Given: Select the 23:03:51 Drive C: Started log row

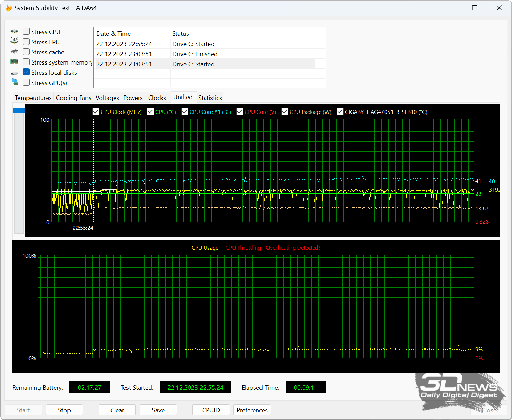Looking at the screenshot, I should [x=205, y=64].
